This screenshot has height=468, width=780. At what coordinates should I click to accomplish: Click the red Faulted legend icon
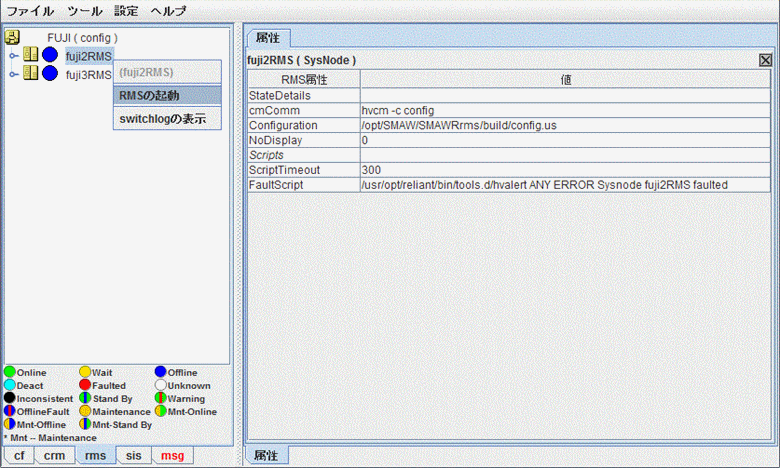(x=85, y=385)
